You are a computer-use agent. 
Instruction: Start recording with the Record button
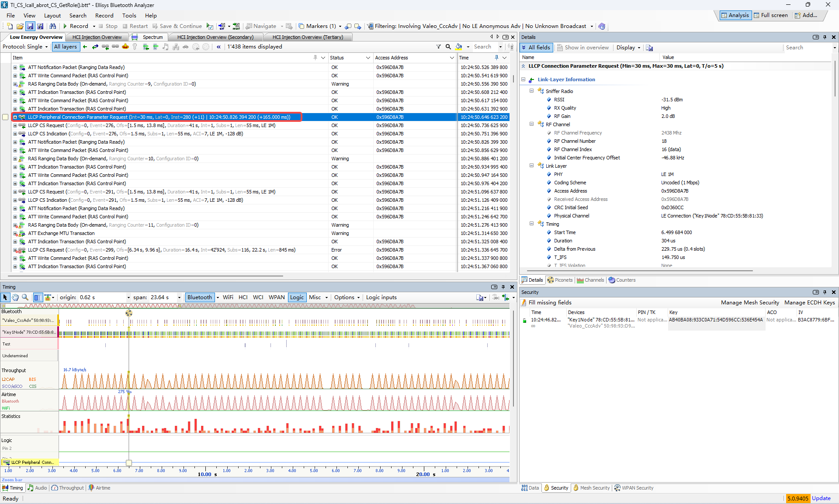(x=76, y=26)
